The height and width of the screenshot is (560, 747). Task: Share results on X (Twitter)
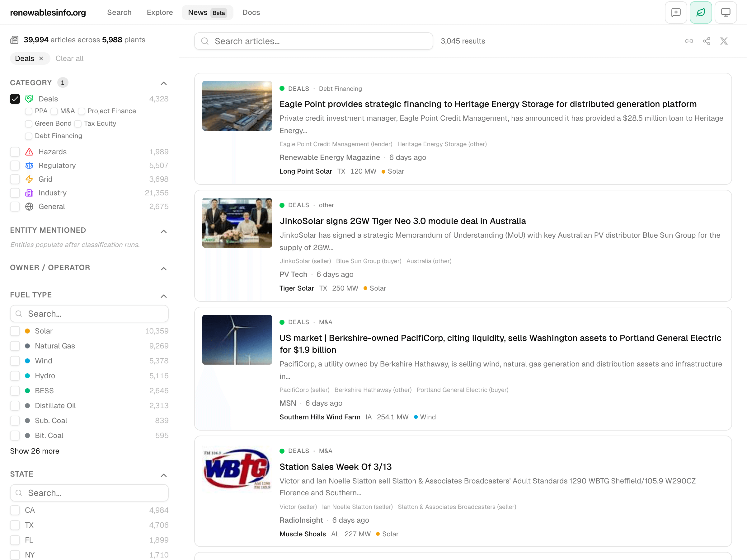(x=724, y=41)
